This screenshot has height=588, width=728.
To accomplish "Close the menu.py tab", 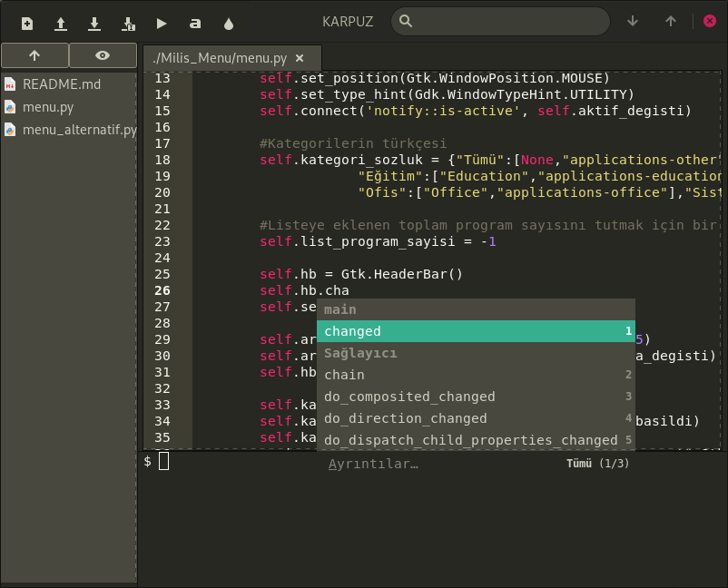I will pyautogui.click(x=300, y=58).
